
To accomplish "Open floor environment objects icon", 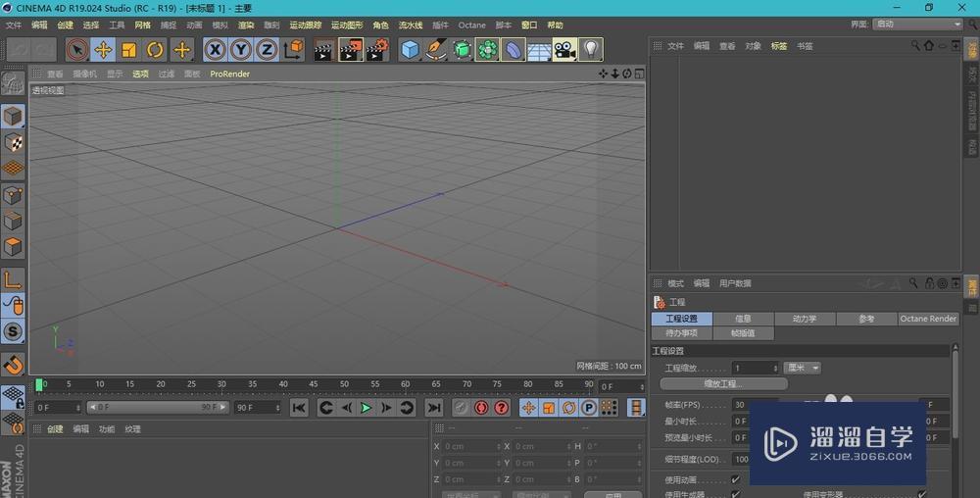I will (x=539, y=49).
